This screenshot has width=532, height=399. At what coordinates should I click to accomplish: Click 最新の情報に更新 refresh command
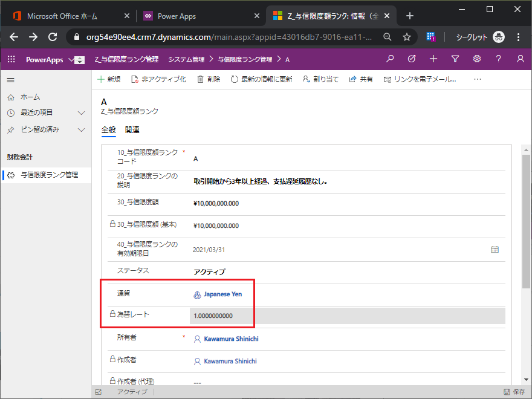[x=262, y=79]
